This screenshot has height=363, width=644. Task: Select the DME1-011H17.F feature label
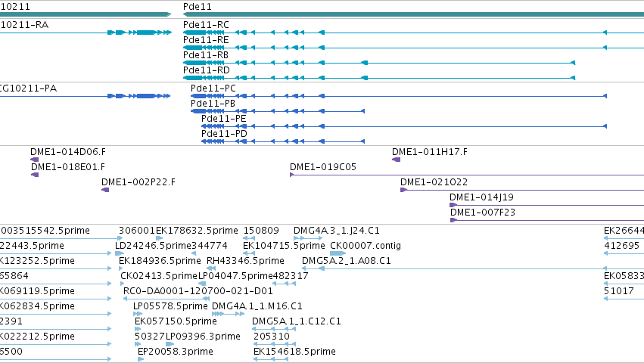click(x=430, y=152)
